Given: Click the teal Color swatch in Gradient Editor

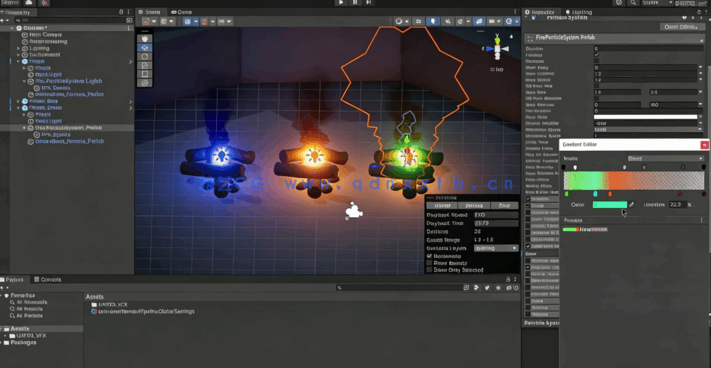Looking at the screenshot, I should click(609, 205).
